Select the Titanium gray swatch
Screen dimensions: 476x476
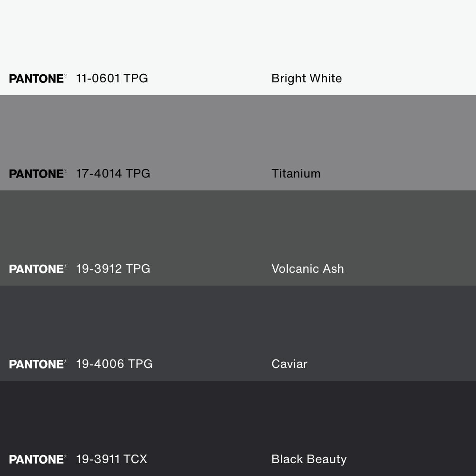pyautogui.click(x=238, y=133)
